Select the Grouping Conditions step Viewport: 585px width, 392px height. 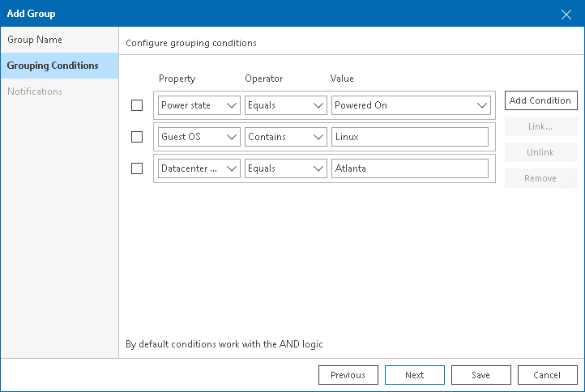[x=53, y=66]
